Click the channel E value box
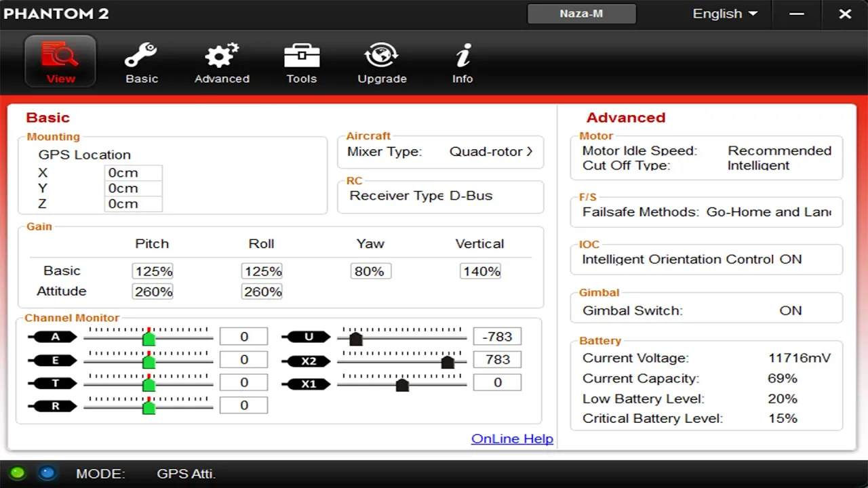 243,360
